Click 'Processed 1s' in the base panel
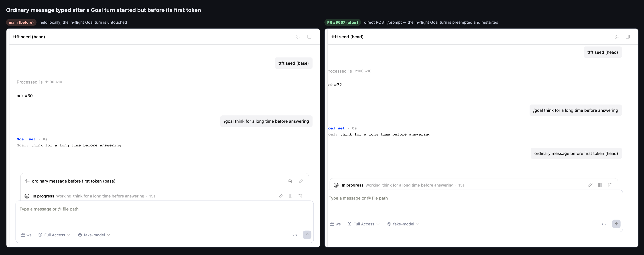 click(x=29, y=82)
